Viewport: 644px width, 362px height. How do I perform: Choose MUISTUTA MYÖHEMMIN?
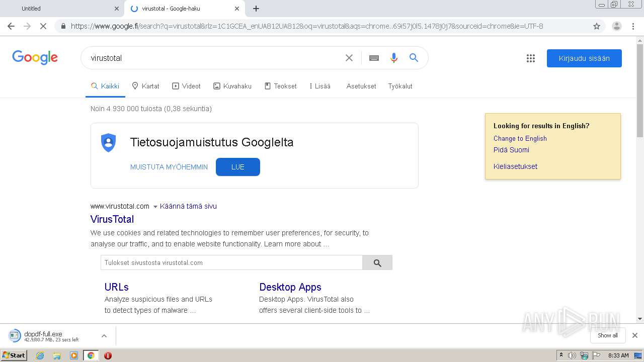tap(169, 167)
